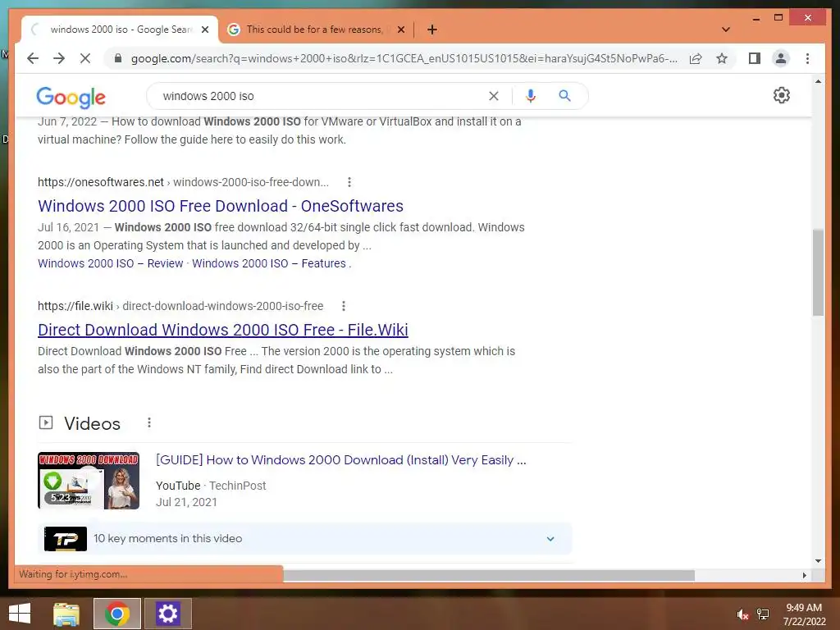Start a search by voice

[x=531, y=96]
